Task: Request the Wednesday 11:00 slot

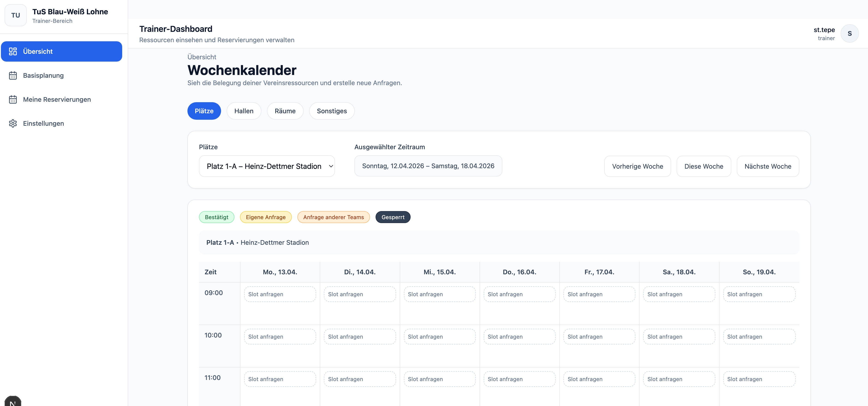Action: (x=440, y=379)
